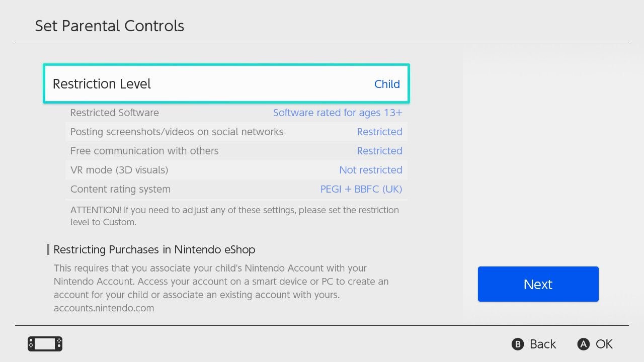
Task: Change the Child restriction level value
Action: (386, 84)
